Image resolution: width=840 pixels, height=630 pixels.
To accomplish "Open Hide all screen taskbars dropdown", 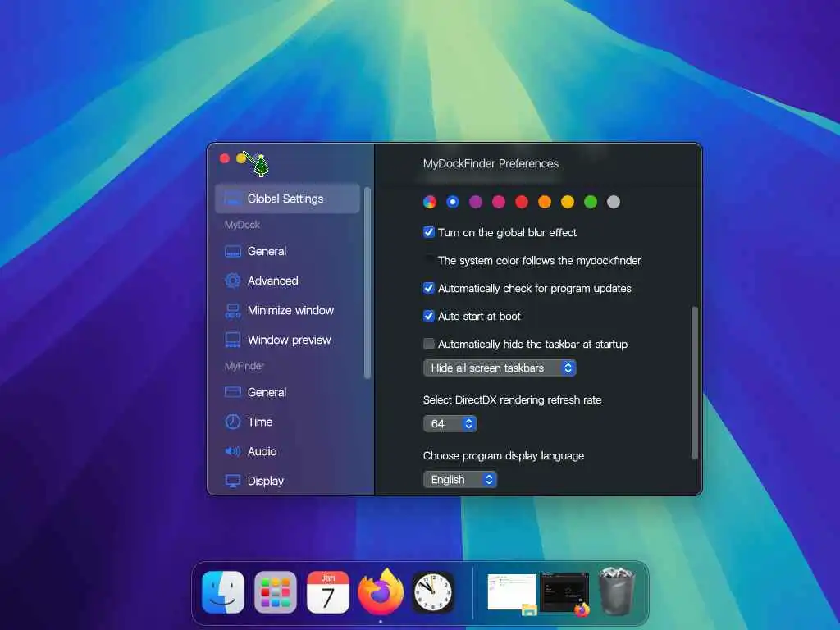I will coord(500,368).
